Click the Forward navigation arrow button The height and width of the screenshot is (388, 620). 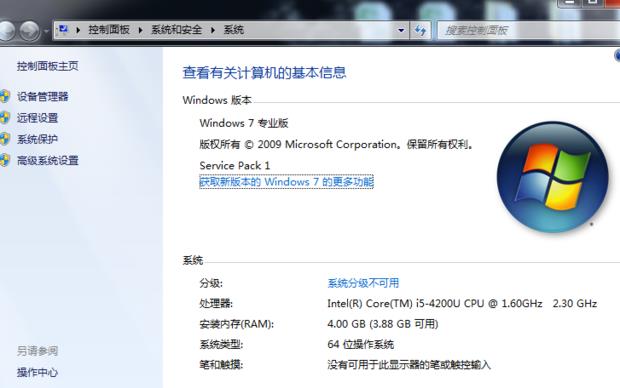point(30,30)
